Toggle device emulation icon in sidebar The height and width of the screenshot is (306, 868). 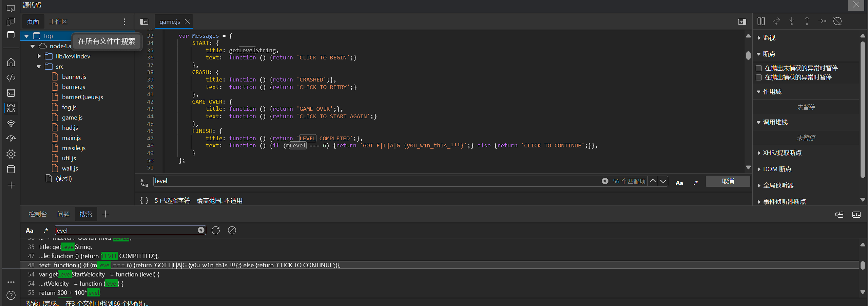pos(11,22)
